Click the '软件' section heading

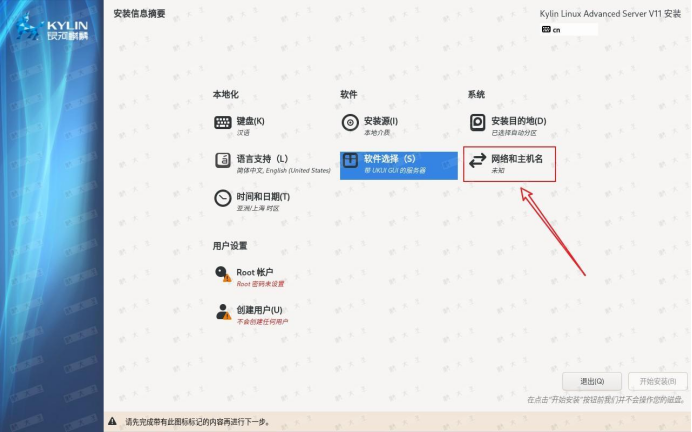click(x=349, y=94)
